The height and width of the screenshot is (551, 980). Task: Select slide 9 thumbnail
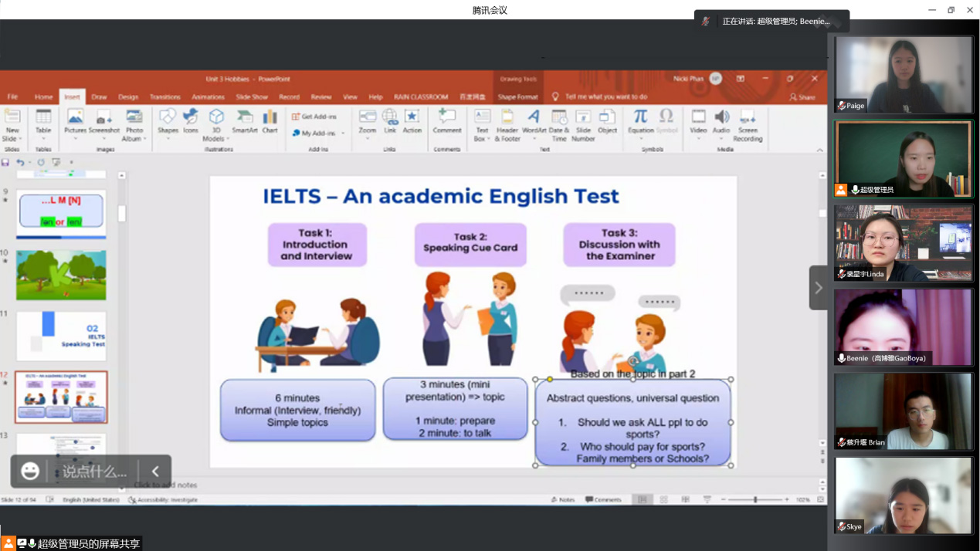(x=61, y=213)
